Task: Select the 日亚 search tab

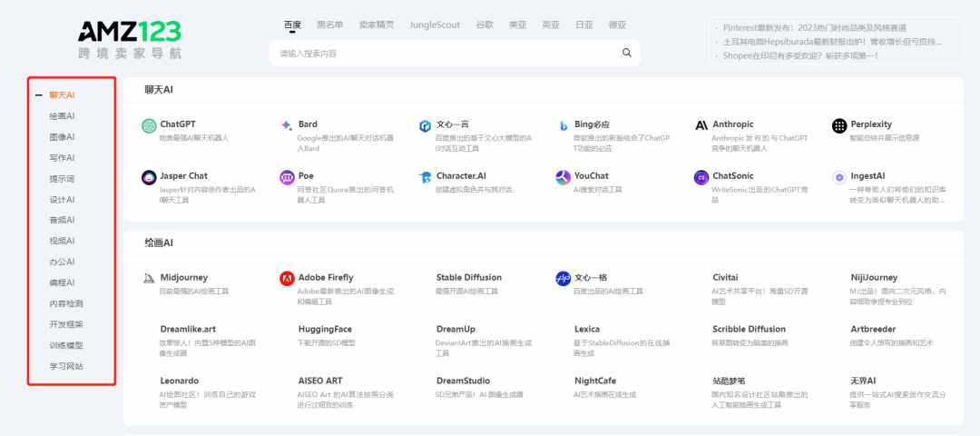Action: (x=584, y=25)
